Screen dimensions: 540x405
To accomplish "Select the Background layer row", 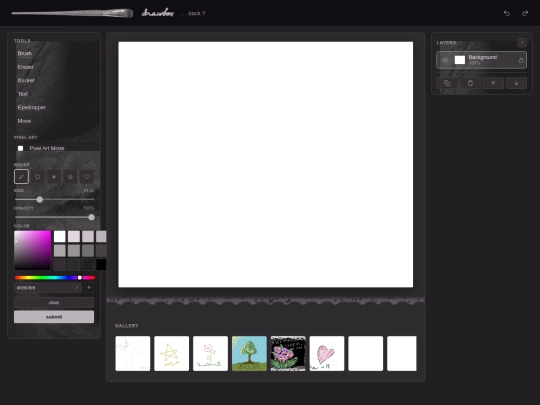I will click(481, 60).
